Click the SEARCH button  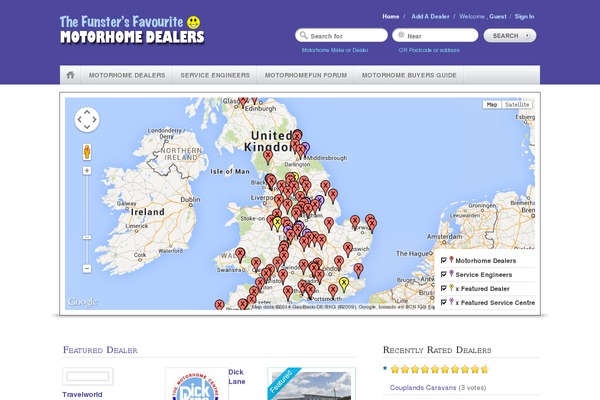coord(510,36)
